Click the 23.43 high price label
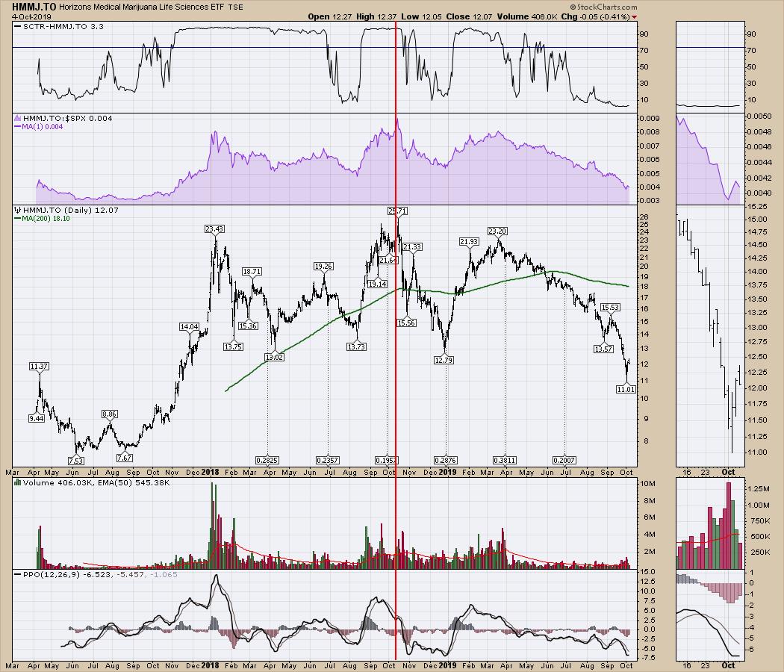 214,229
